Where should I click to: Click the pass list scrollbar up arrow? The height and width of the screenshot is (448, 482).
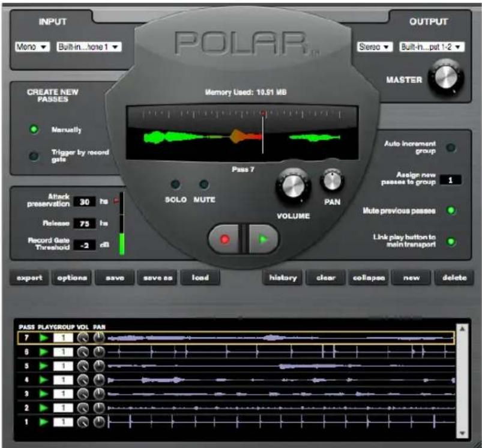[x=462, y=329]
